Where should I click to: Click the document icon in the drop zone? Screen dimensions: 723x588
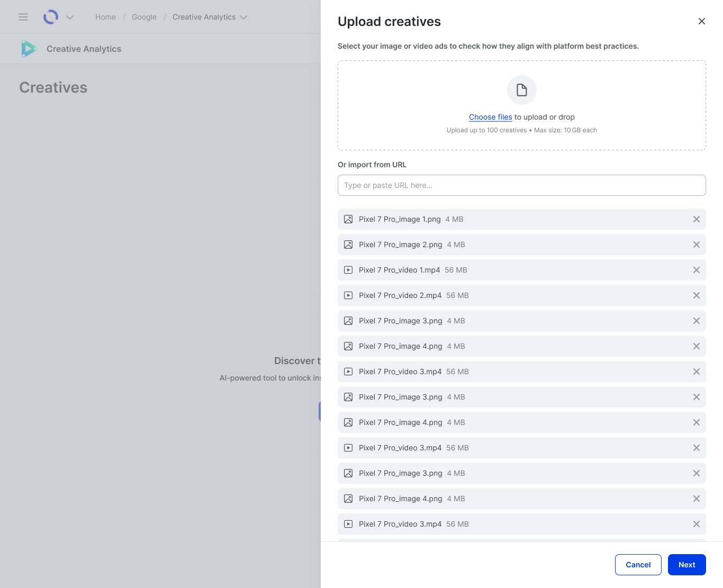pyautogui.click(x=522, y=90)
